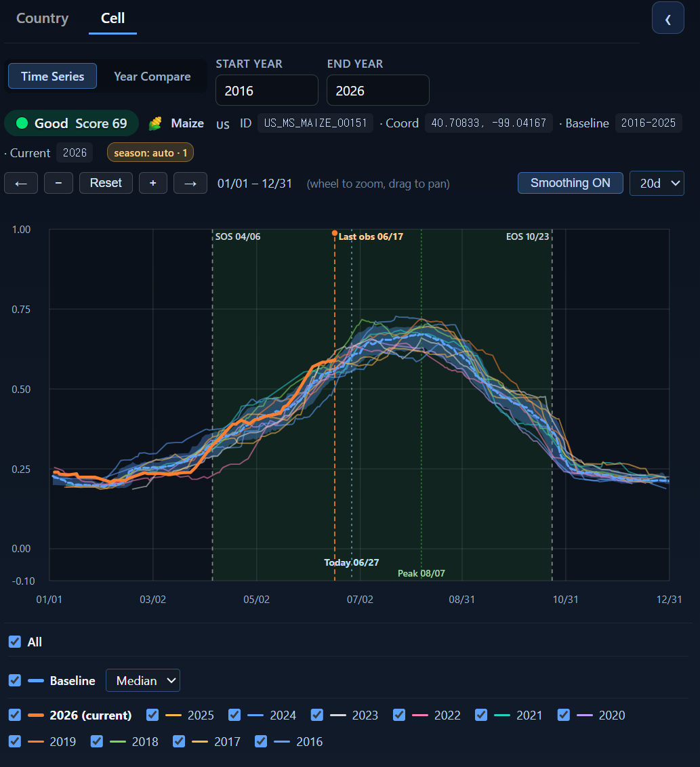The height and width of the screenshot is (767, 700).
Task: Toggle the 2021 series checkbox
Action: (481, 715)
